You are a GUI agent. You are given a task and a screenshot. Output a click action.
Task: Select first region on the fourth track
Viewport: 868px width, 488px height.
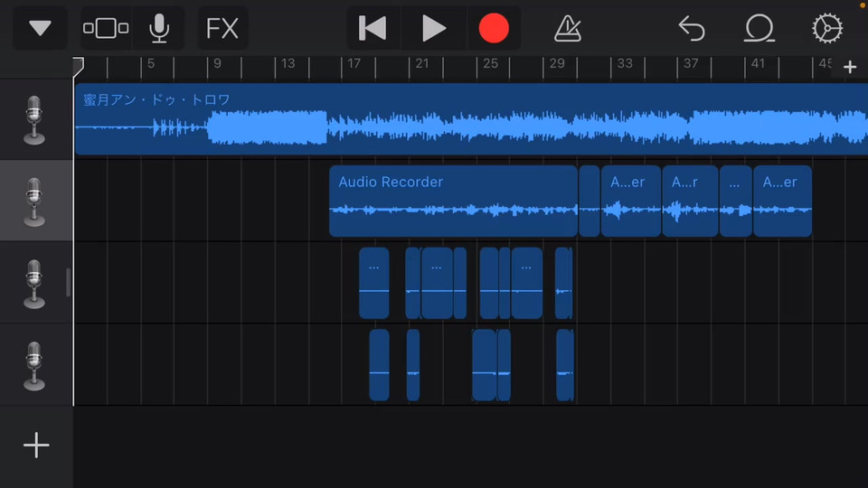[x=379, y=364]
